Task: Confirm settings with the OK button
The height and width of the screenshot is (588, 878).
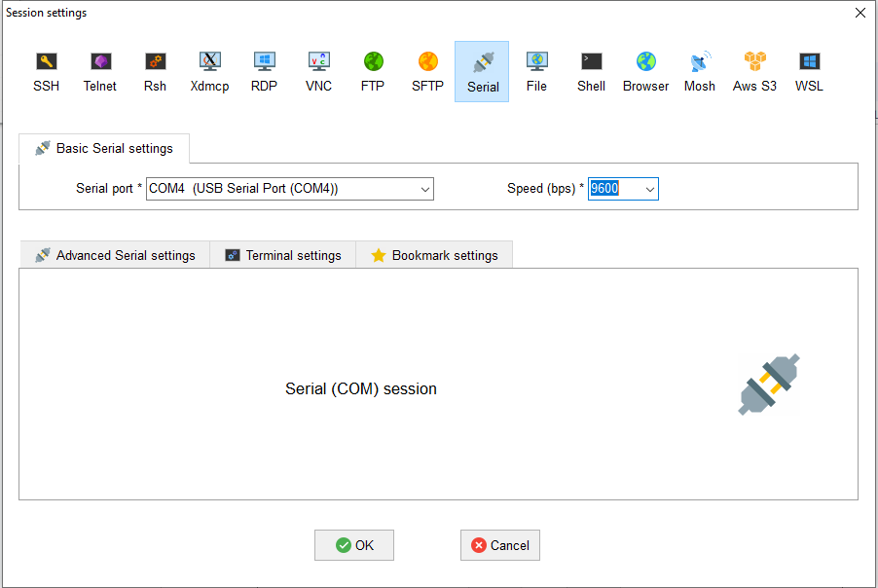Action: [354, 545]
